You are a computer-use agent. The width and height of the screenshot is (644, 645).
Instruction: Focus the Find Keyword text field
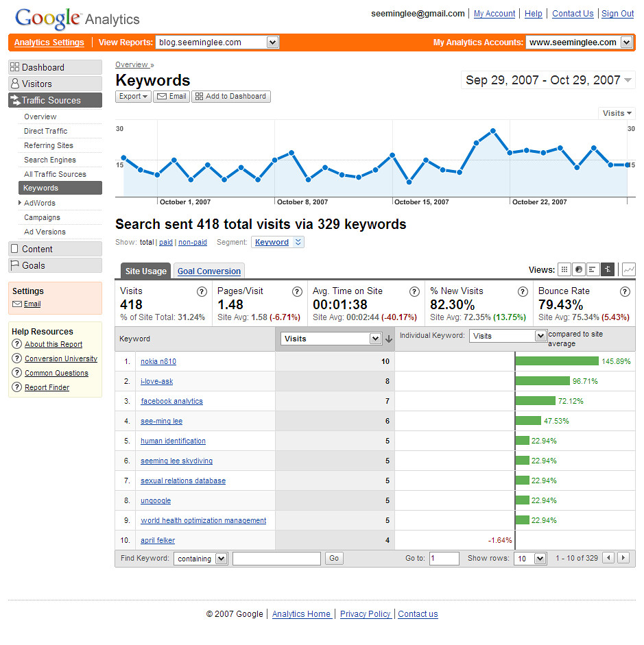[x=276, y=559]
